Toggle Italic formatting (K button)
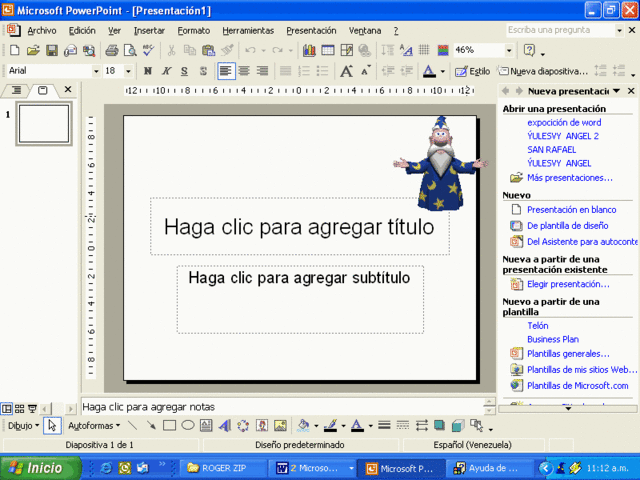The height and width of the screenshot is (480, 640). [166, 71]
